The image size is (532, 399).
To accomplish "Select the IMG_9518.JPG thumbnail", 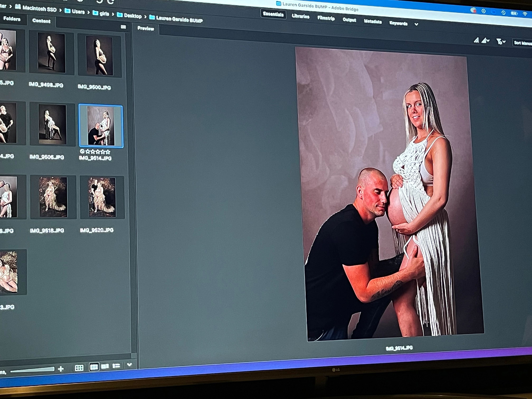I will (x=53, y=197).
